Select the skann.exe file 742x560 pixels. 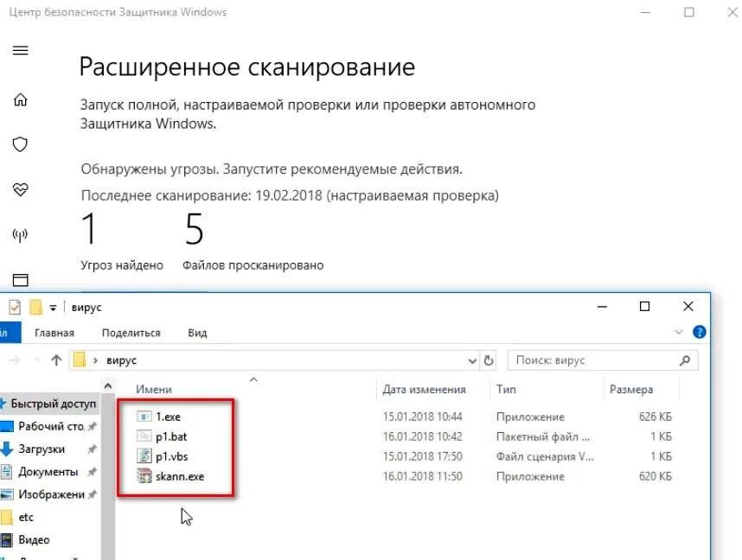tap(180, 476)
